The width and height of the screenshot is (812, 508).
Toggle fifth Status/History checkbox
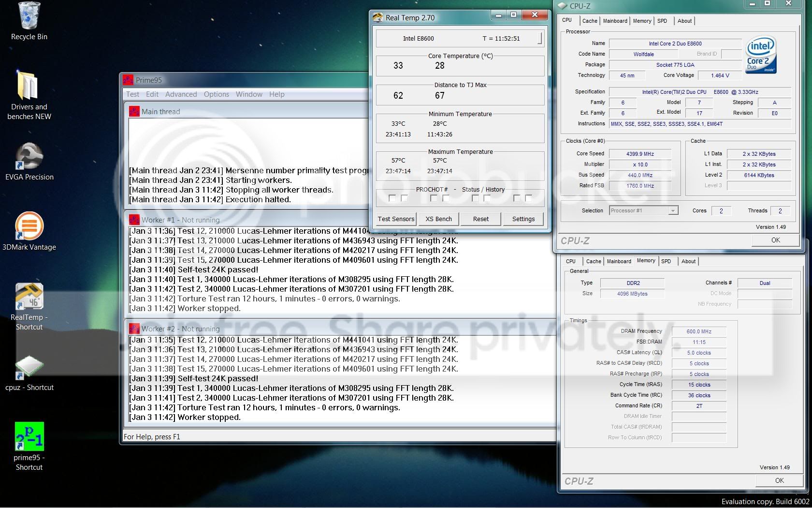coord(475,198)
